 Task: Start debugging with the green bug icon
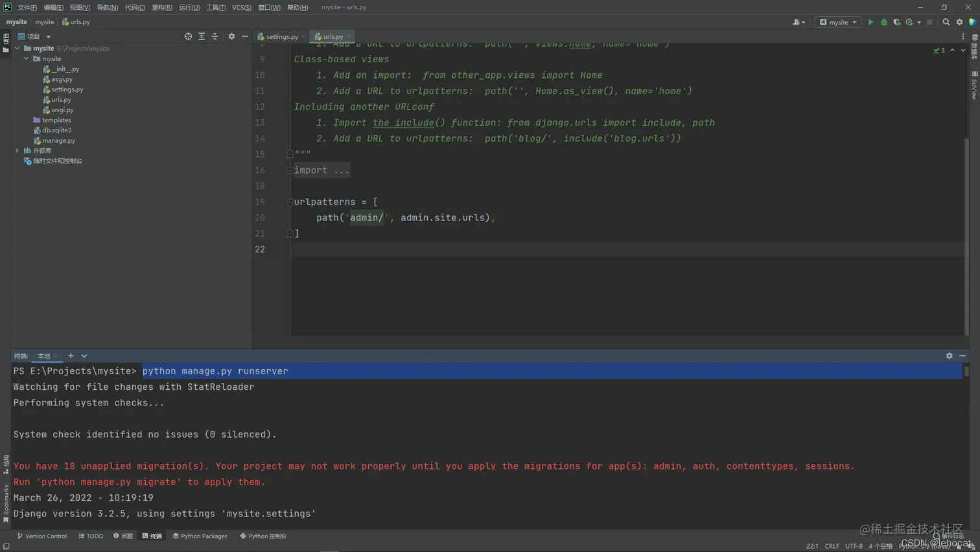883,22
